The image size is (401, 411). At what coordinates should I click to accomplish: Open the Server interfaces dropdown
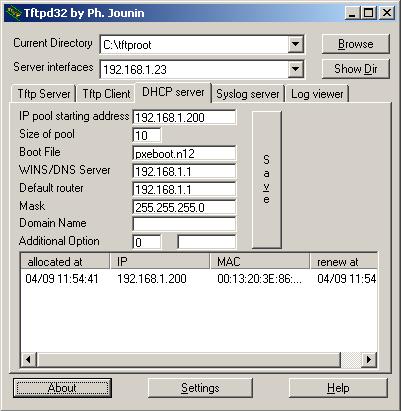pyautogui.click(x=295, y=69)
